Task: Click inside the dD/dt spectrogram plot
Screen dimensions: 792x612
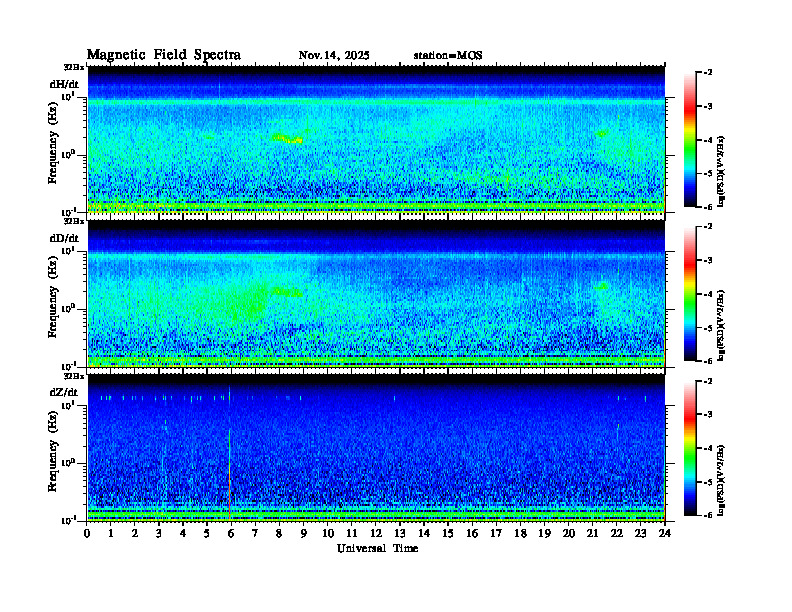Action: point(376,294)
